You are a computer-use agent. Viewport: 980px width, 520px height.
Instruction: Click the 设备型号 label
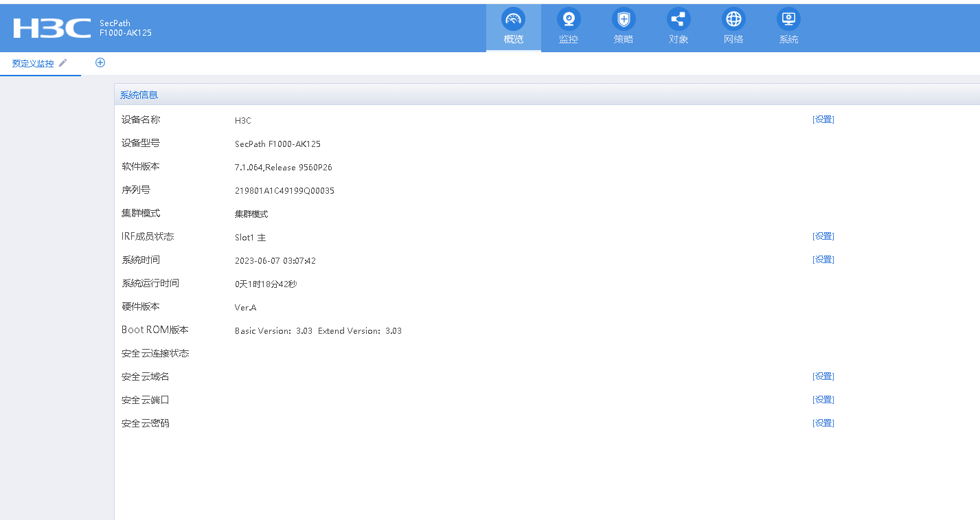pyautogui.click(x=141, y=143)
